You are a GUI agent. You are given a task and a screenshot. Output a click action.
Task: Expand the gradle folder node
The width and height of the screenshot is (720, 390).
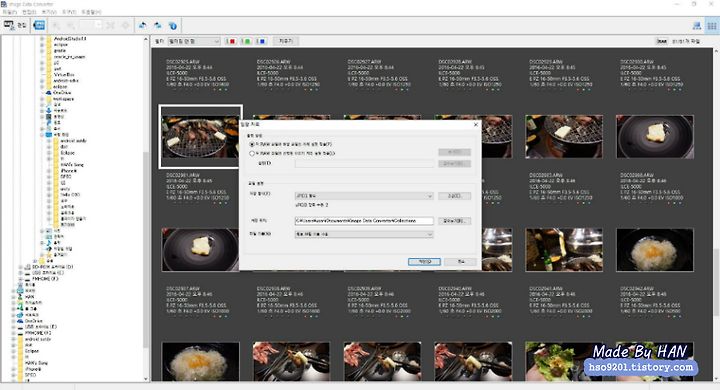[42, 51]
